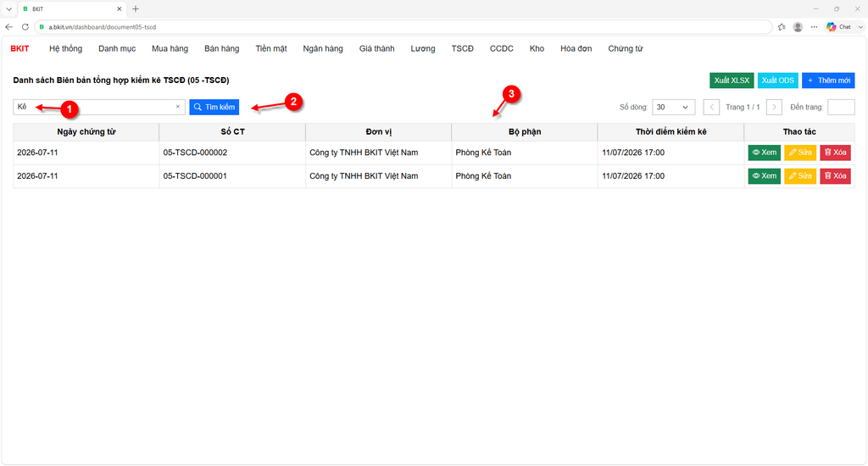Click the browser back arrow
This screenshot has height=466, width=868.
(8, 26)
